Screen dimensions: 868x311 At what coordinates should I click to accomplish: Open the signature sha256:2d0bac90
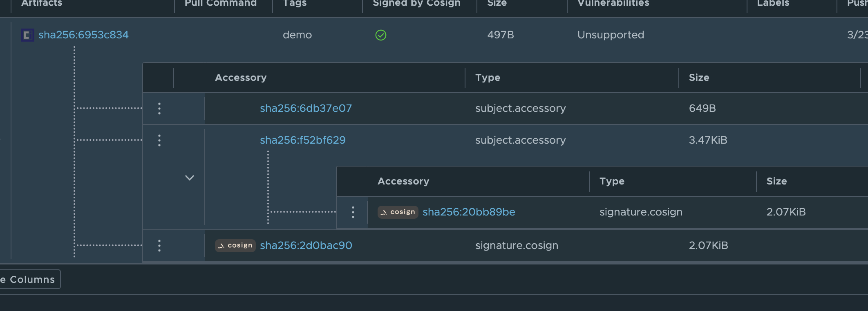pyautogui.click(x=305, y=245)
